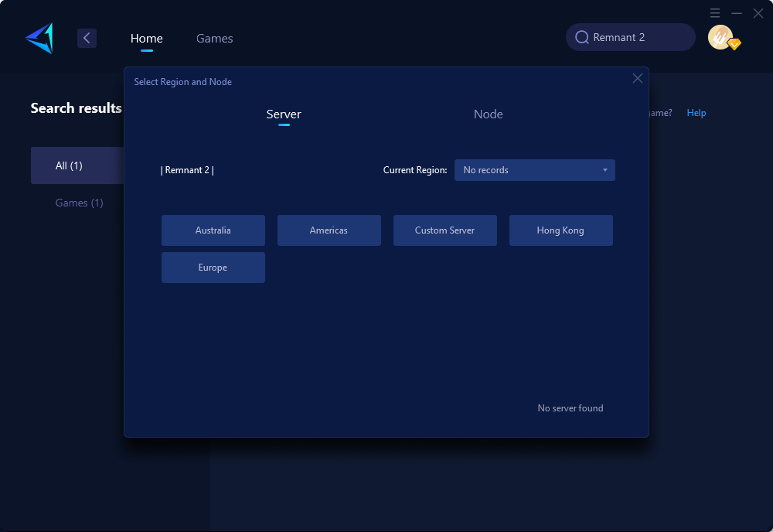773x532 pixels.
Task: Open the Home tab
Action: click(146, 39)
